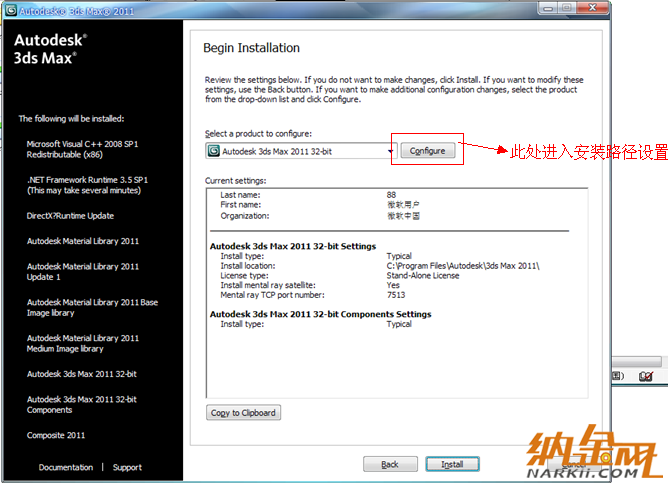This screenshot has width=668, height=483.
Task: Click the 3ds Max icon in product dropdown
Action: coord(213,151)
